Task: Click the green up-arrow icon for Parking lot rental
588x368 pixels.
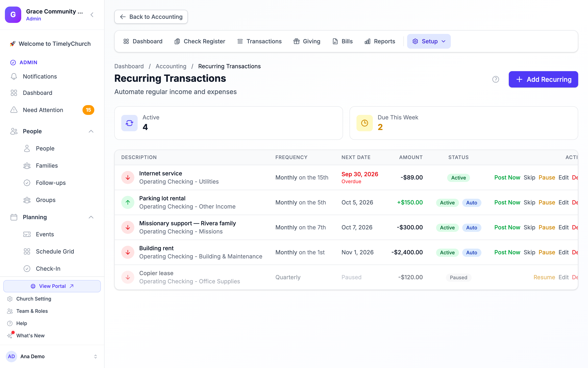Action: click(128, 202)
